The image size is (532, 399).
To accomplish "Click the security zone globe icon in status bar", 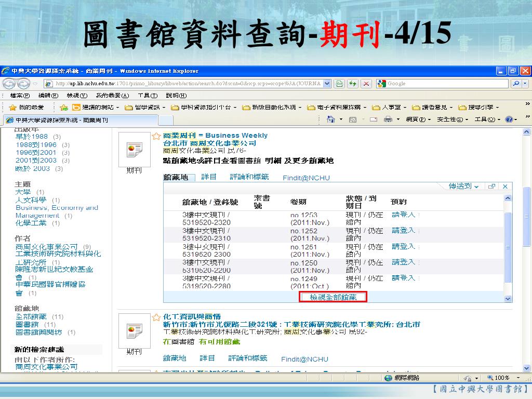I will coord(388,378).
